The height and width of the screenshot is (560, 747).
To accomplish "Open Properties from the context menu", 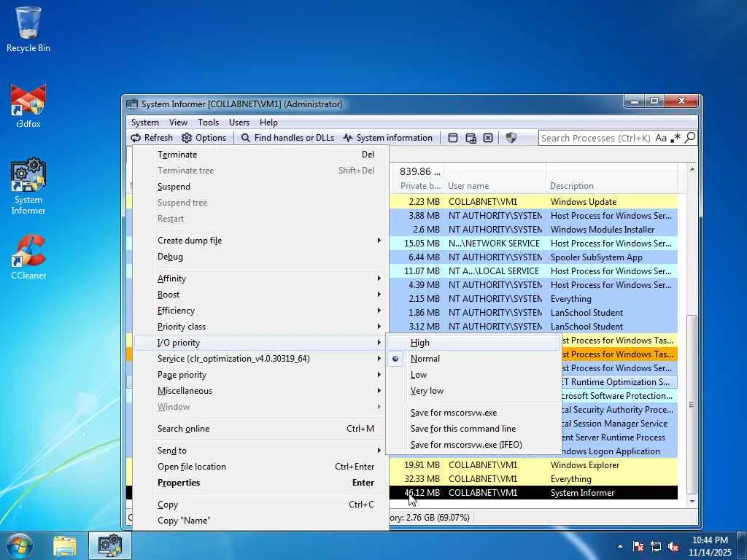I will (260, 483).
